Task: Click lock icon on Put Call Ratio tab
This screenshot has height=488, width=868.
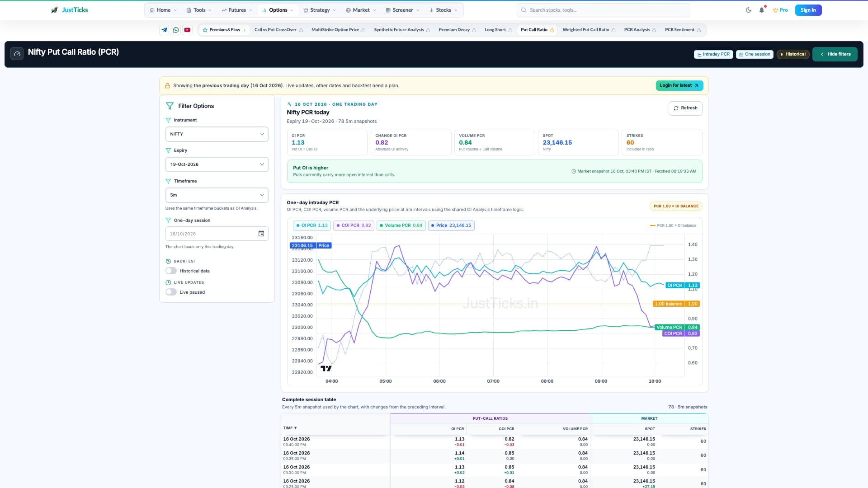Action: pyautogui.click(x=552, y=30)
